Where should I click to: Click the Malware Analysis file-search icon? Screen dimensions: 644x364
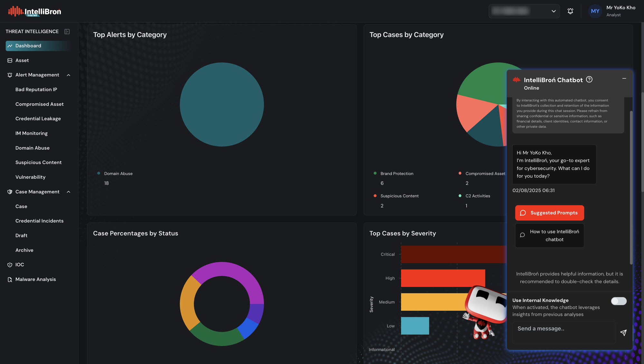[10, 280]
